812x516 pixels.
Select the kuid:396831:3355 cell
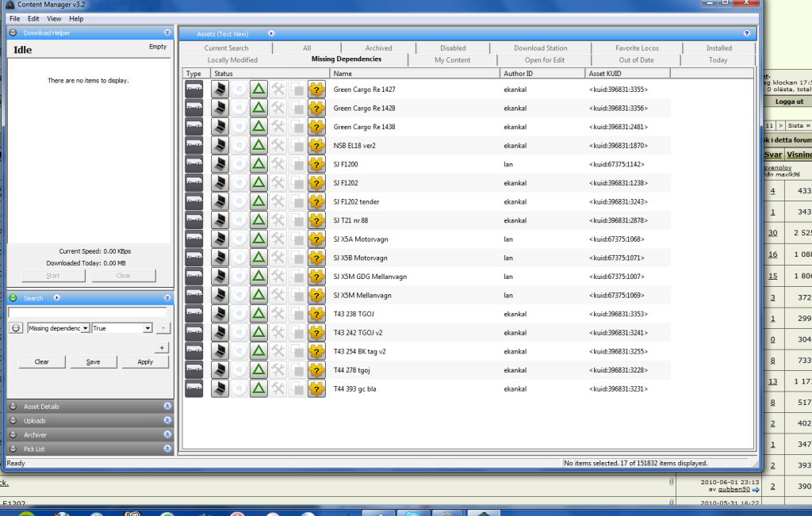coord(619,90)
